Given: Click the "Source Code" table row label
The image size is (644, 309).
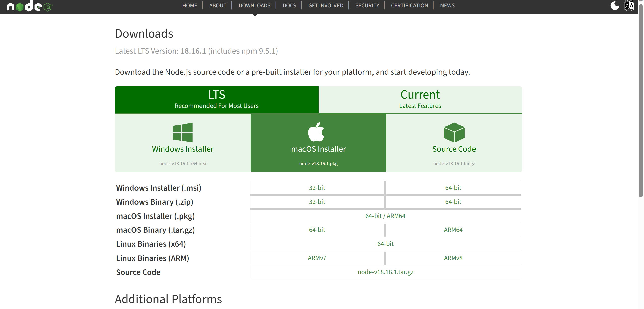Looking at the screenshot, I should pyautogui.click(x=138, y=272).
